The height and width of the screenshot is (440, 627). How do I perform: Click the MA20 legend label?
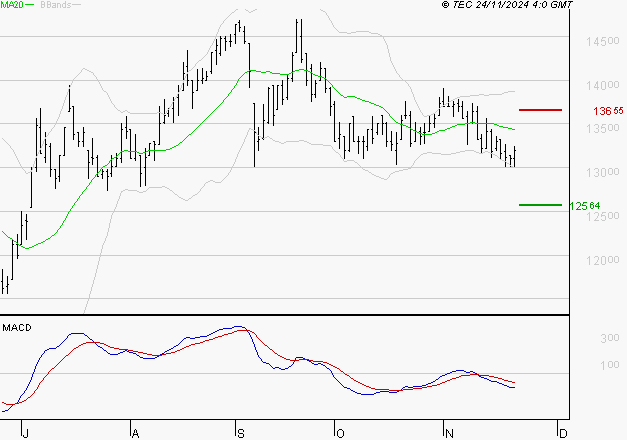pos(11,5)
